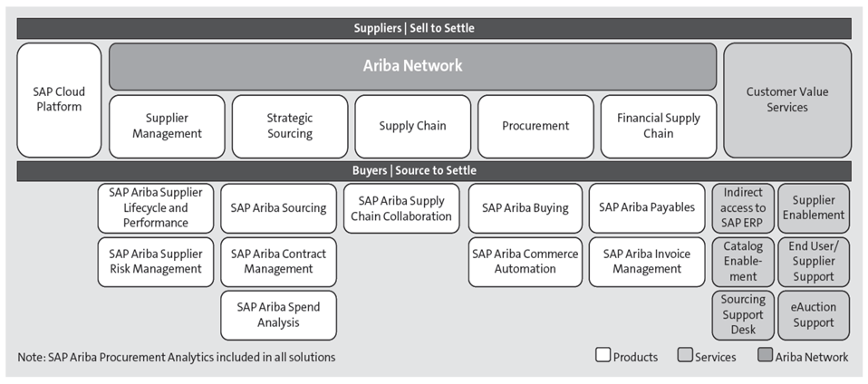This screenshot has width=868, height=384.
Task: Select SAP Ariba Invoice Management box
Action: (647, 262)
